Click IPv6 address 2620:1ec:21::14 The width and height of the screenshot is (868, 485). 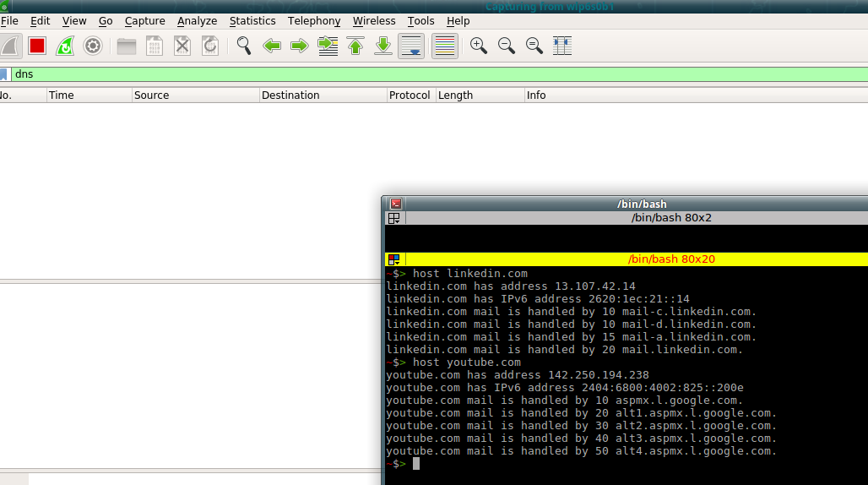click(x=639, y=299)
